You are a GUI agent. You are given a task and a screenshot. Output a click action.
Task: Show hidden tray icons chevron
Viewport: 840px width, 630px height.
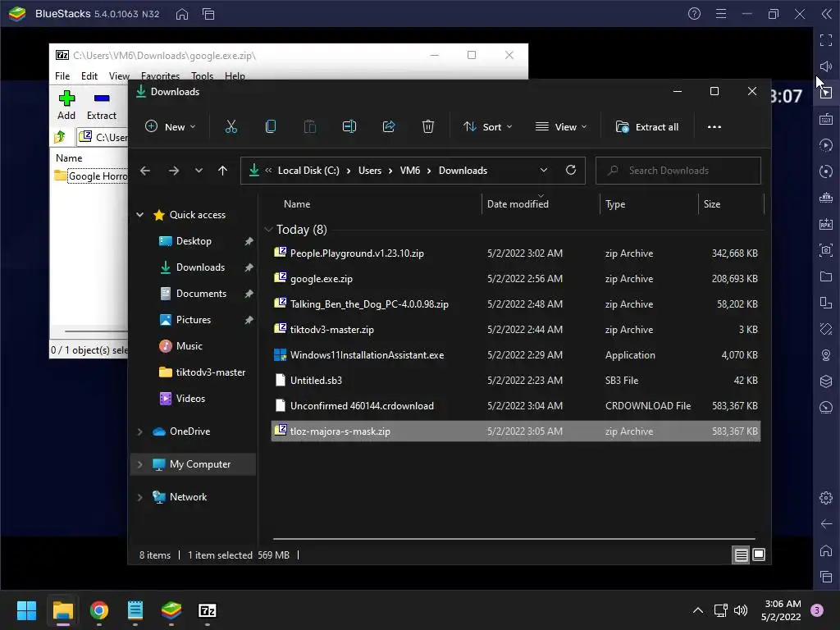click(698, 610)
